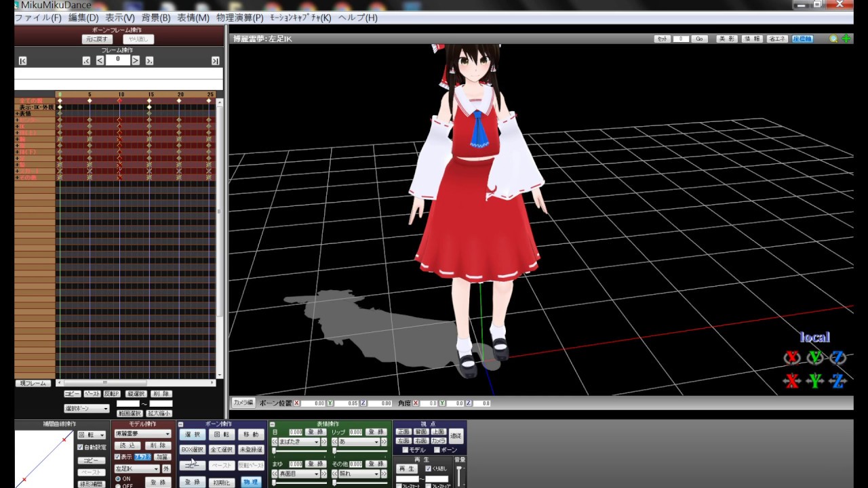Screen dimensions: 868x488
Task: Click the 再生 play button
Action: [x=406, y=468]
